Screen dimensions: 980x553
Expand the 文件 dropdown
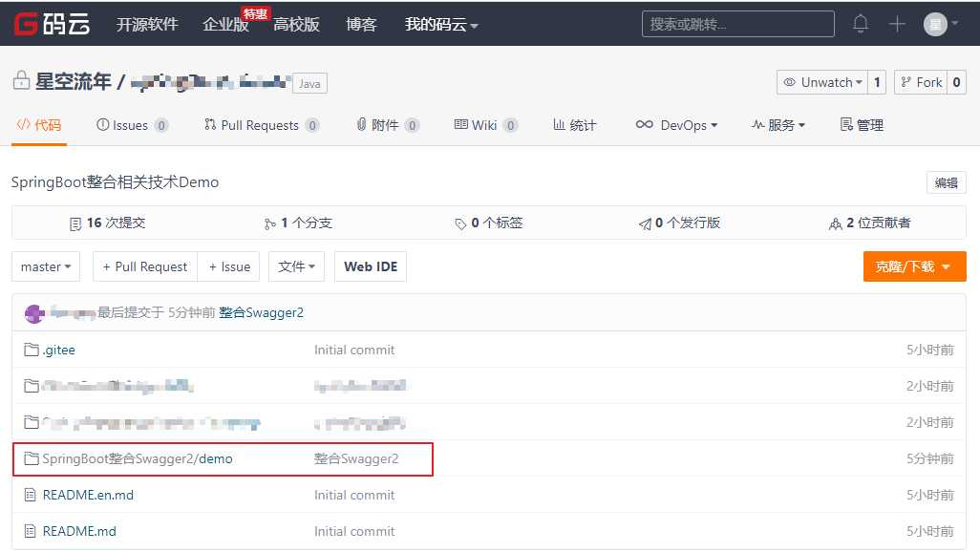(x=296, y=266)
